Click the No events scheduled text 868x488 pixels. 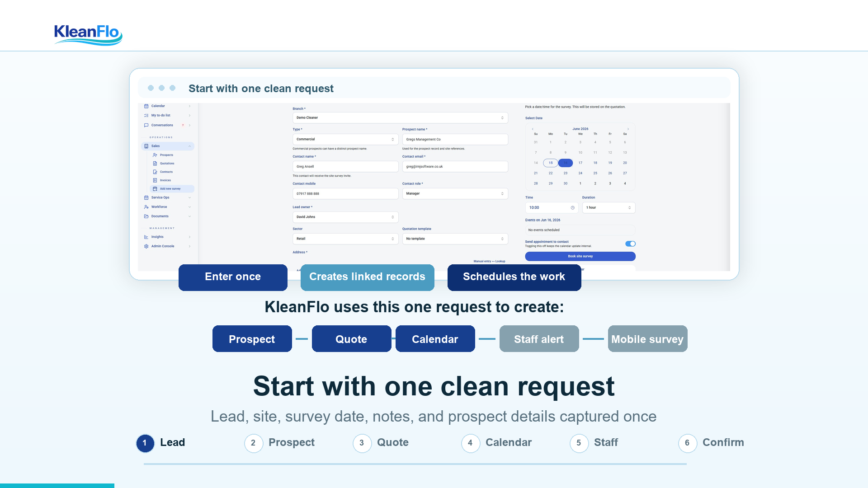tap(544, 230)
